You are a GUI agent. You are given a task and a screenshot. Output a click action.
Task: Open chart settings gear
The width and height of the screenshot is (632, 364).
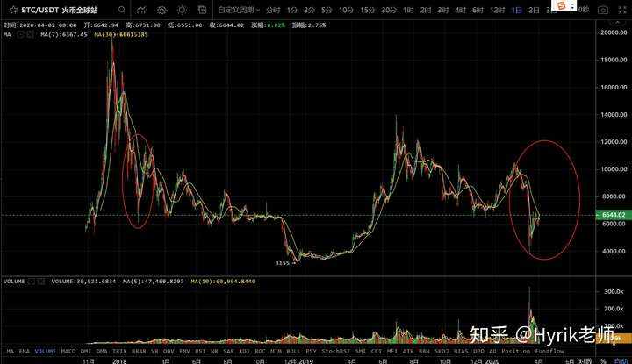coord(162,10)
